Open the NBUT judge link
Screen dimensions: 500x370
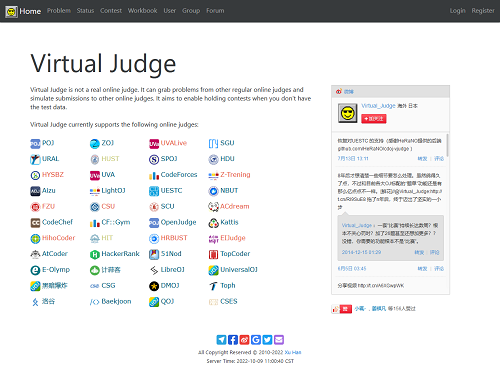pos(229,191)
